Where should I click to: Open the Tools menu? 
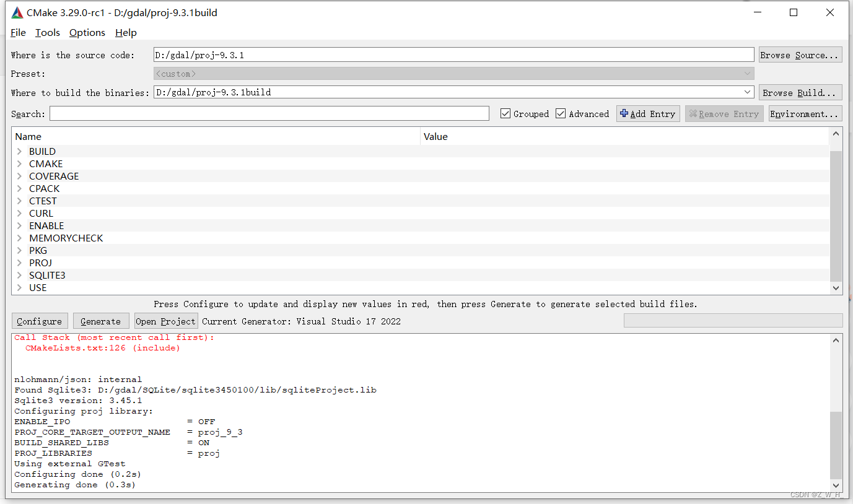(x=48, y=33)
